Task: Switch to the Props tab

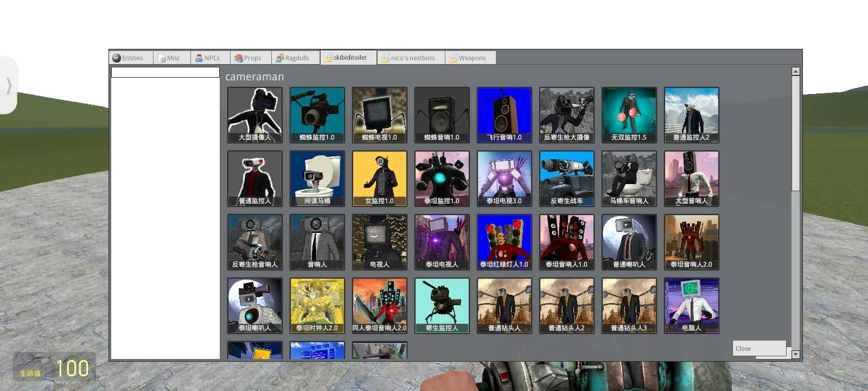Action: pyautogui.click(x=251, y=58)
